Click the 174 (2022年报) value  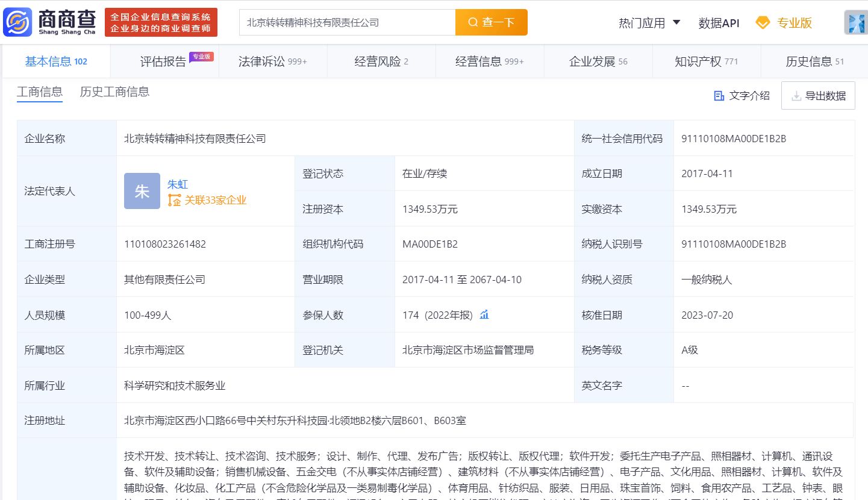438,314
